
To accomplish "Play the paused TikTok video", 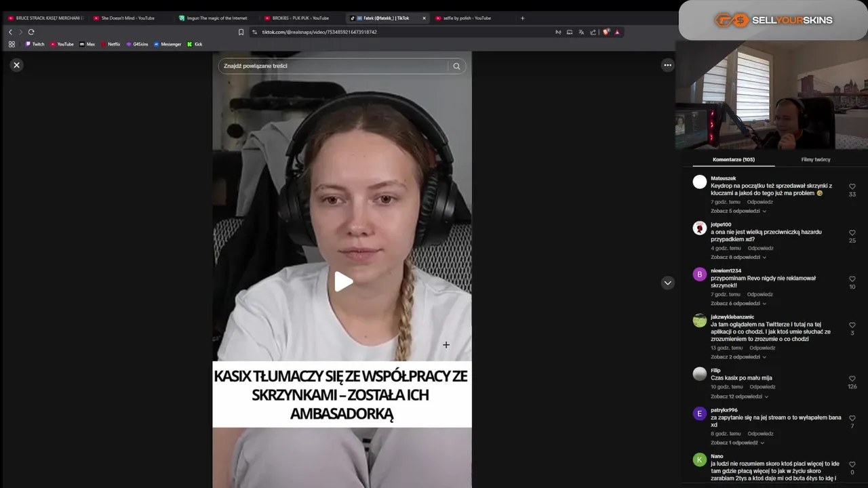I will tap(342, 281).
